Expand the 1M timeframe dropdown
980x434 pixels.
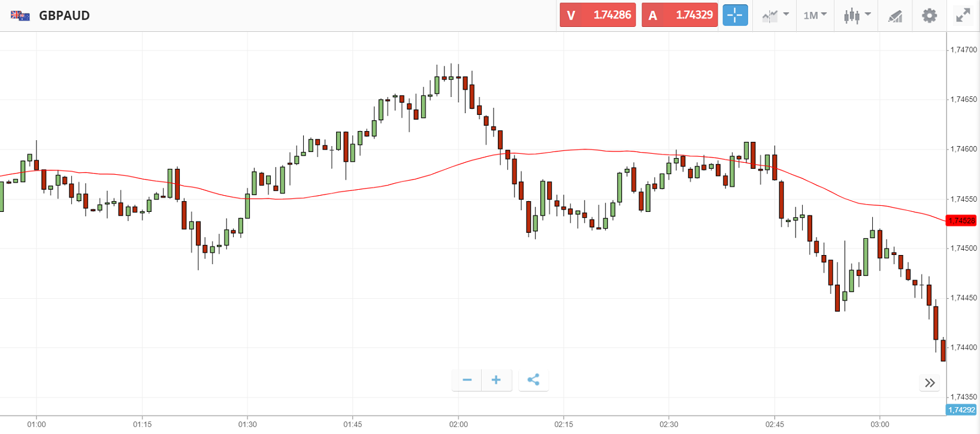tap(815, 16)
